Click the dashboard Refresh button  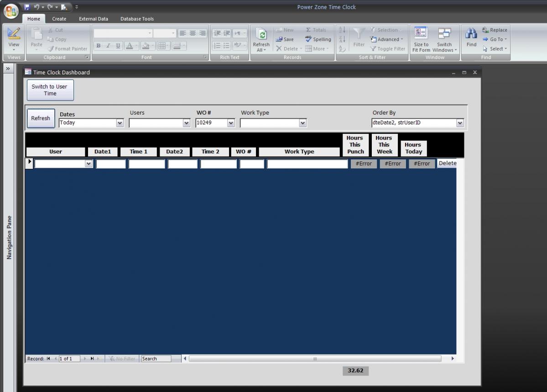[x=41, y=118]
